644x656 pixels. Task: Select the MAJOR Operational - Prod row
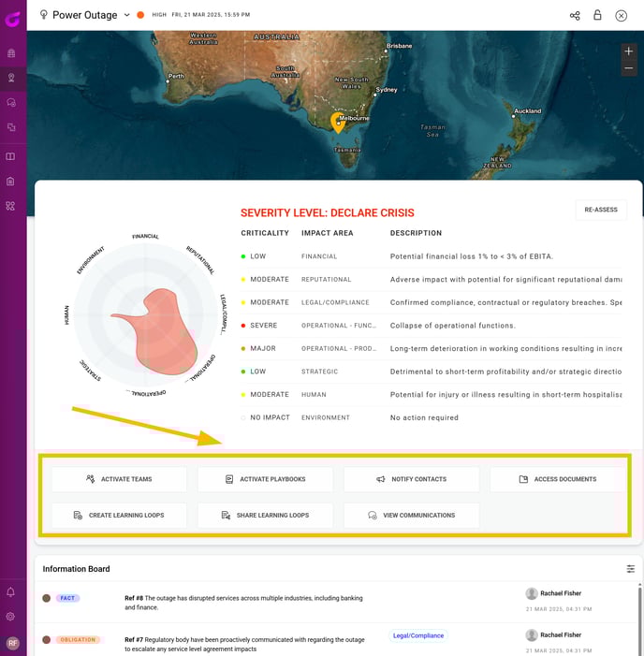click(x=431, y=348)
